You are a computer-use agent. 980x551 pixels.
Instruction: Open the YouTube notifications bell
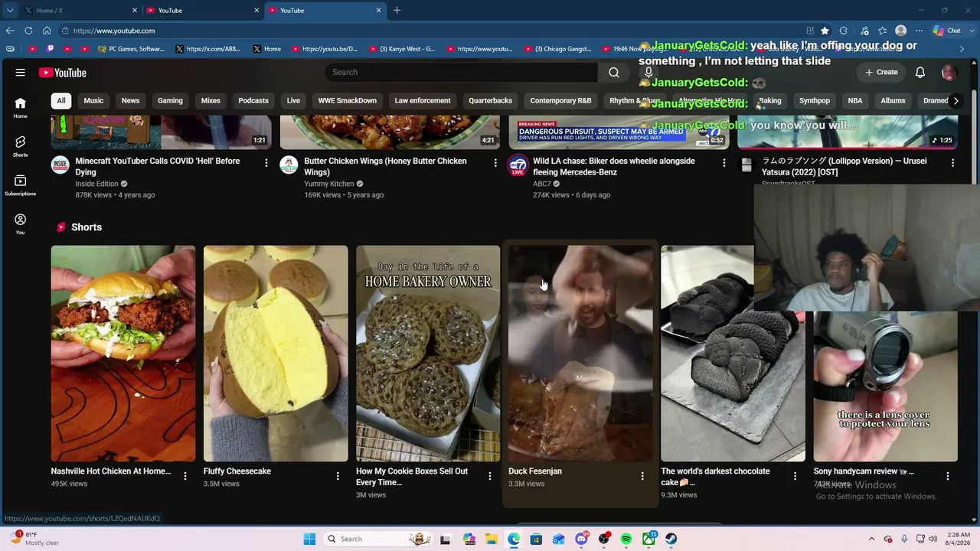(920, 72)
